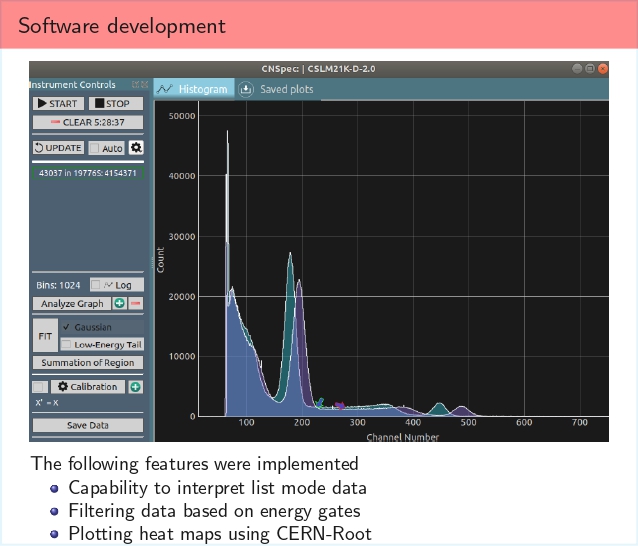Image resolution: width=638 pixels, height=546 pixels.
Task: Click the purple marker near channel 270
Action: coord(339,405)
